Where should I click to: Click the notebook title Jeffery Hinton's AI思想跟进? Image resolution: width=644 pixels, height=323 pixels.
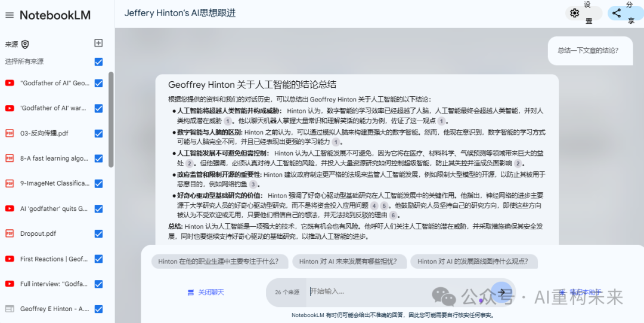point(180,13)
